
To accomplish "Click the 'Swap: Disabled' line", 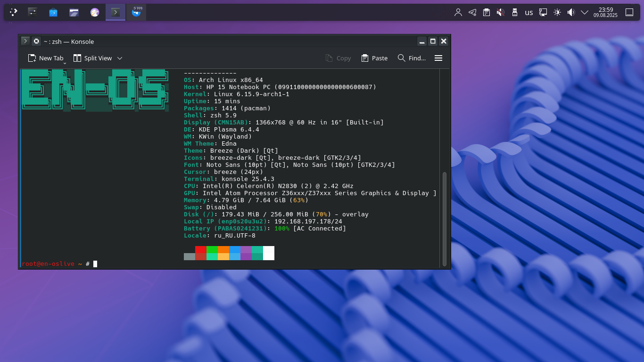I will pos(210,207).
